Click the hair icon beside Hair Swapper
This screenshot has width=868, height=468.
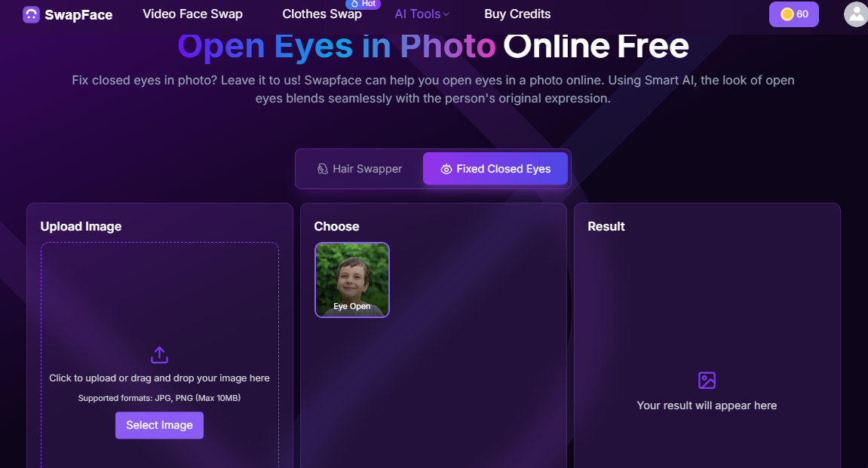click(323, 169)
